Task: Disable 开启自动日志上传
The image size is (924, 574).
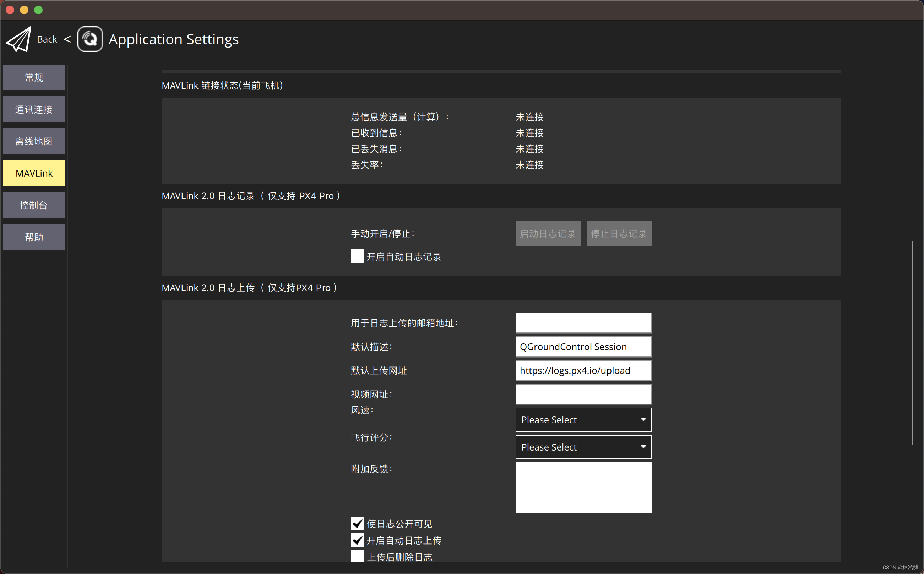Action: tap(357, 540)
